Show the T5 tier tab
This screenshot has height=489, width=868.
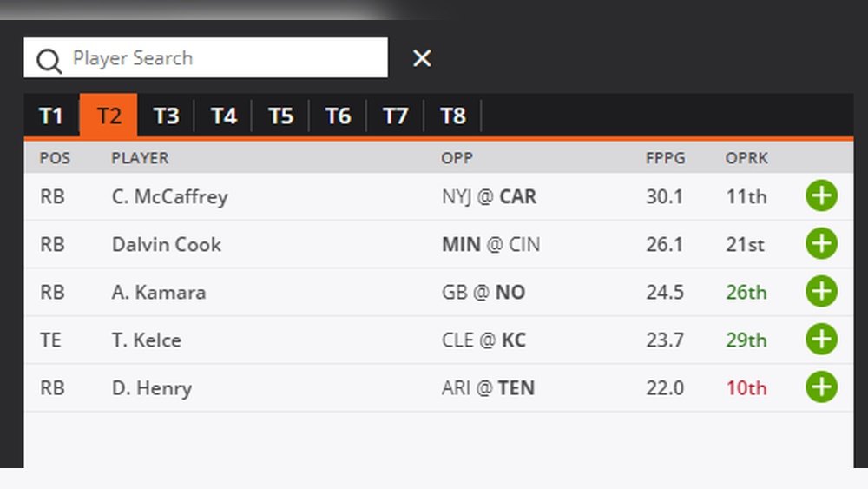[280, 116]
